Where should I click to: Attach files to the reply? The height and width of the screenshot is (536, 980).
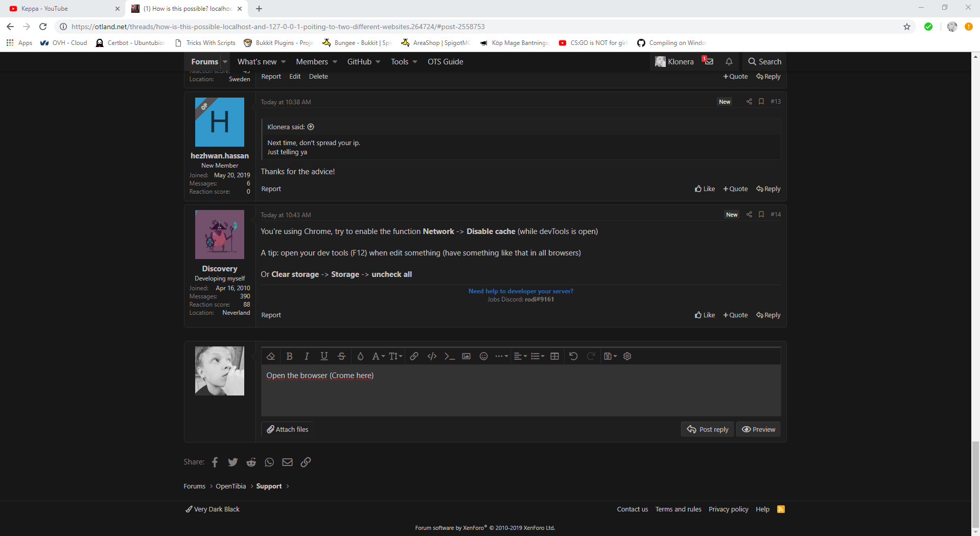288,429
